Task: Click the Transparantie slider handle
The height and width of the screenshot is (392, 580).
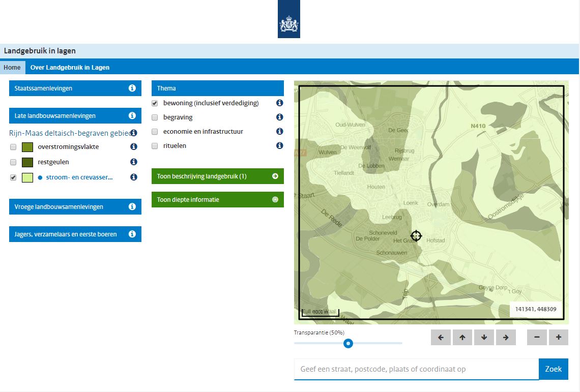Action: click(349, 344)
